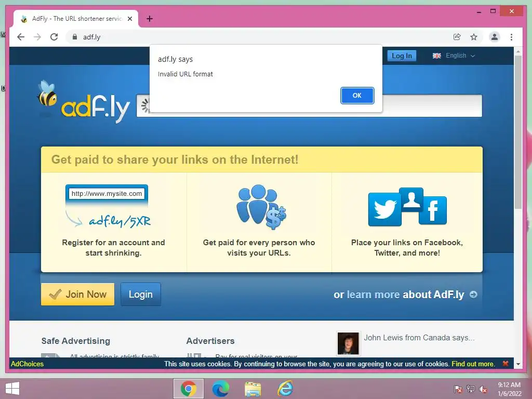Image resolution: width=532 pixels, height=399 pixels.
Task: Click the Facebook f icon
Action: [x=433, y=210]
